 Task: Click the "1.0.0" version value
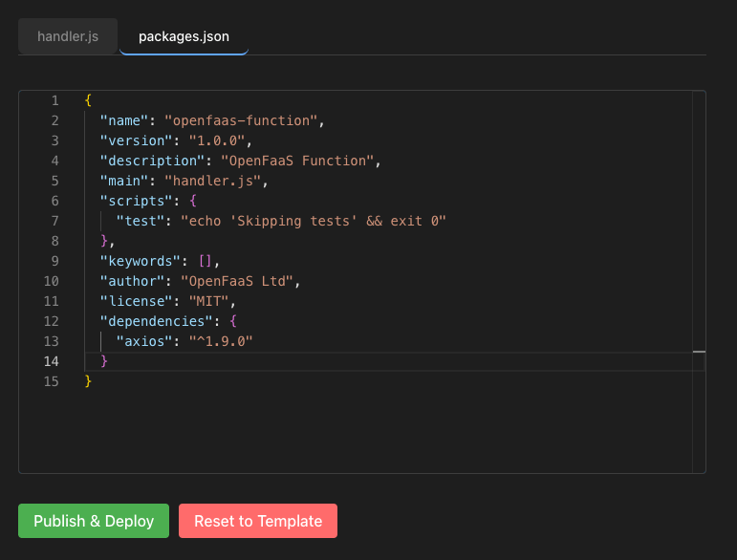pyautogui.click(x=217, y=140)
